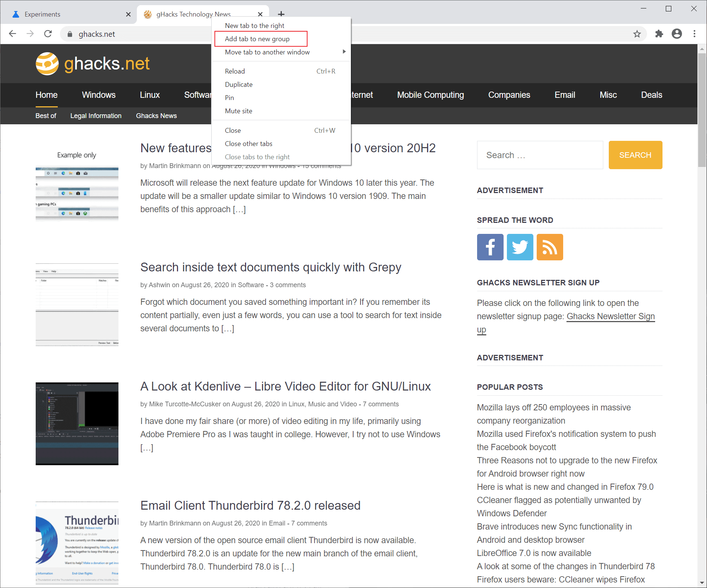The height and width of the screenshot is (588, 707).
Task: Open the Facebook share icon
Action: coord(490,247)
